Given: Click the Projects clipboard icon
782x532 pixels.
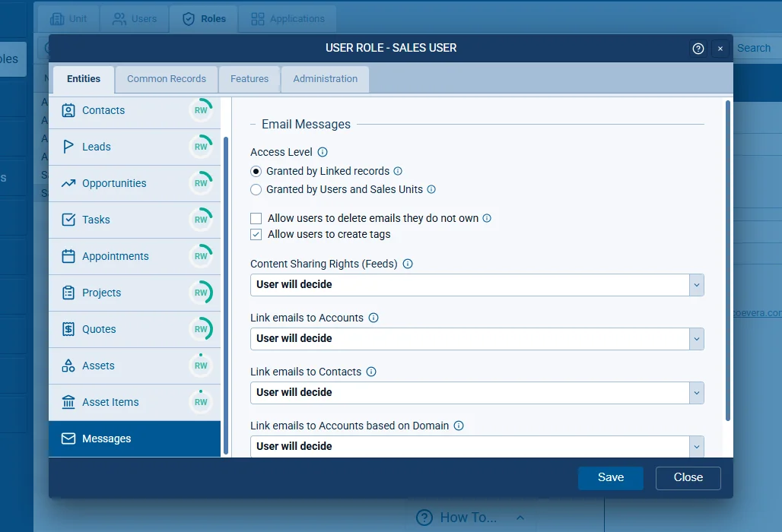Looking at the screenshot, I should point(68,293).
